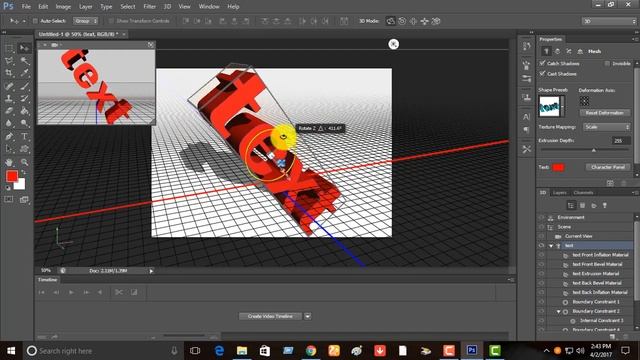Click Create Video Timeline button
The image size is (640, 360).
coord(271,316)
